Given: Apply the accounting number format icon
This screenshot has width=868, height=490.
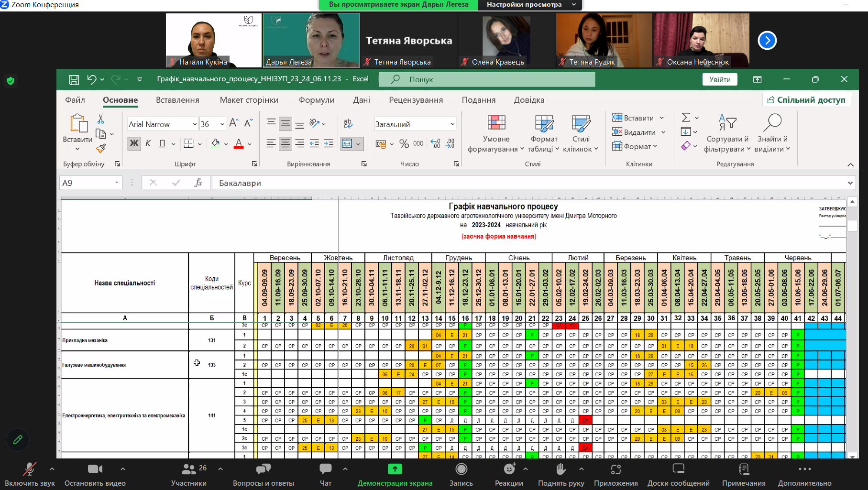Looking at the screenshot, I should (381, 144).
